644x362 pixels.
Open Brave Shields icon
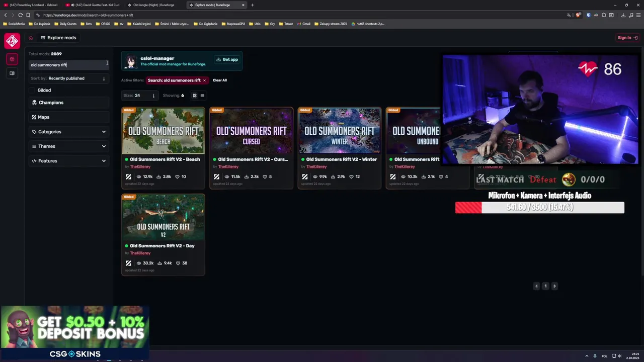(x=578, y=15)
